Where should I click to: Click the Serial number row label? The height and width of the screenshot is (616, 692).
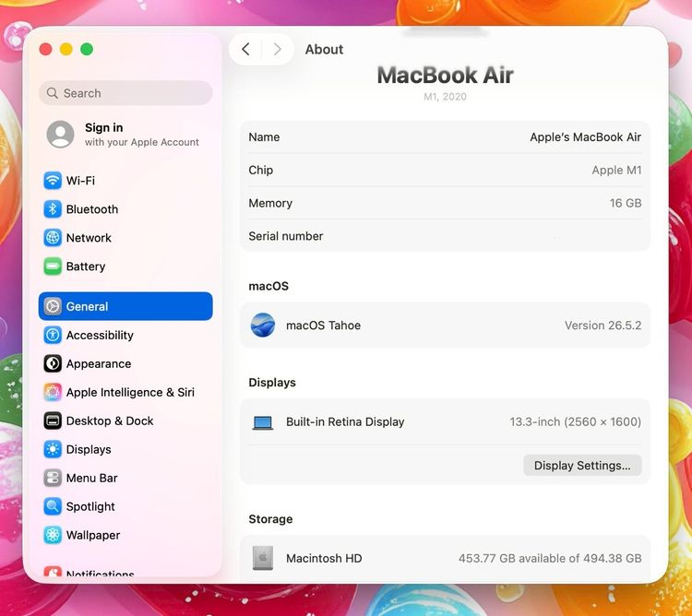click(x=285, y=236)
